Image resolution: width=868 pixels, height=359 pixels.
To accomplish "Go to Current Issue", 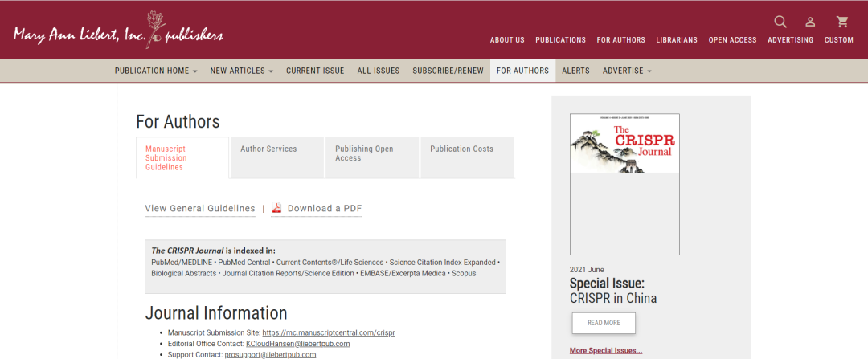I will [315, 71].
